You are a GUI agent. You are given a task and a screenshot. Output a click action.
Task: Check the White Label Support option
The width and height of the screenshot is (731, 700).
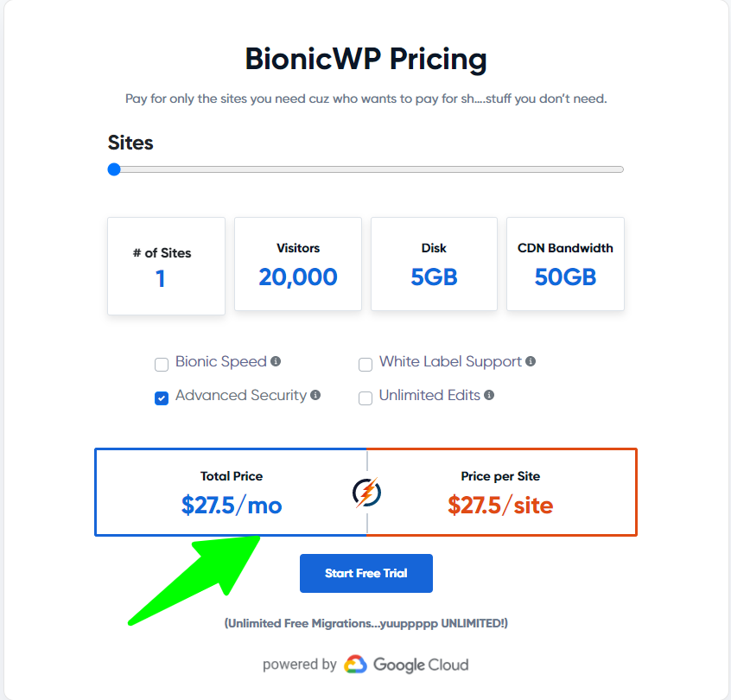(x=365, y=365)
